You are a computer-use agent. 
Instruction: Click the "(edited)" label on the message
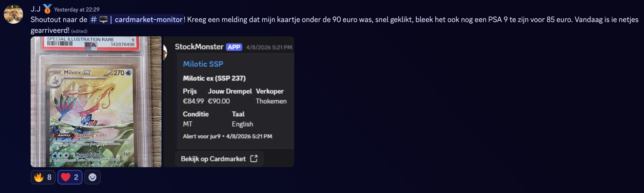(79, 31)
